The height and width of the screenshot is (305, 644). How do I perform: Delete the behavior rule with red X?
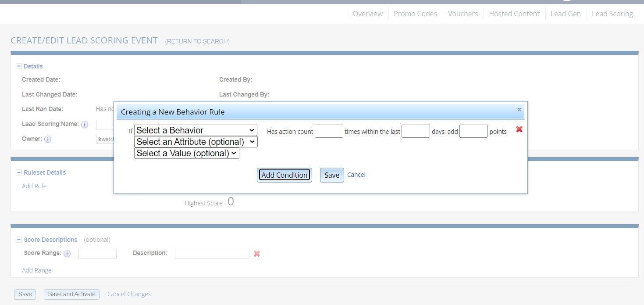point(519,129)
